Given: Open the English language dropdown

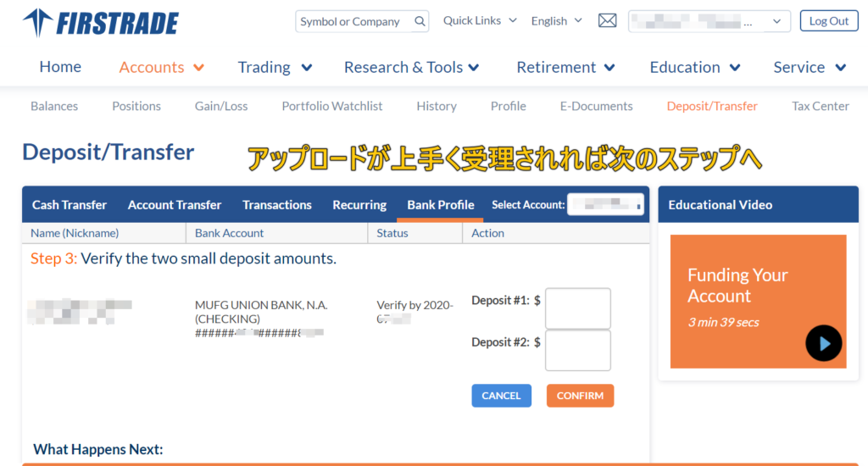Looking at the screenshot, I should [556, 21].
